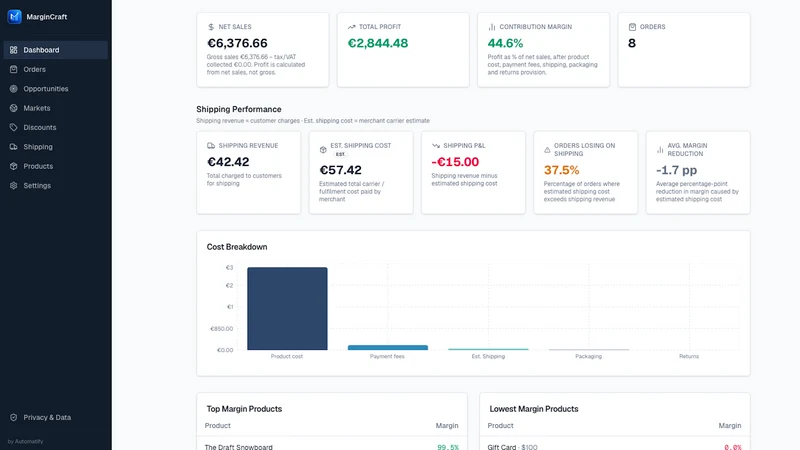
Task: Click the Lowest Margin Products heading
Action: point(534,409)
